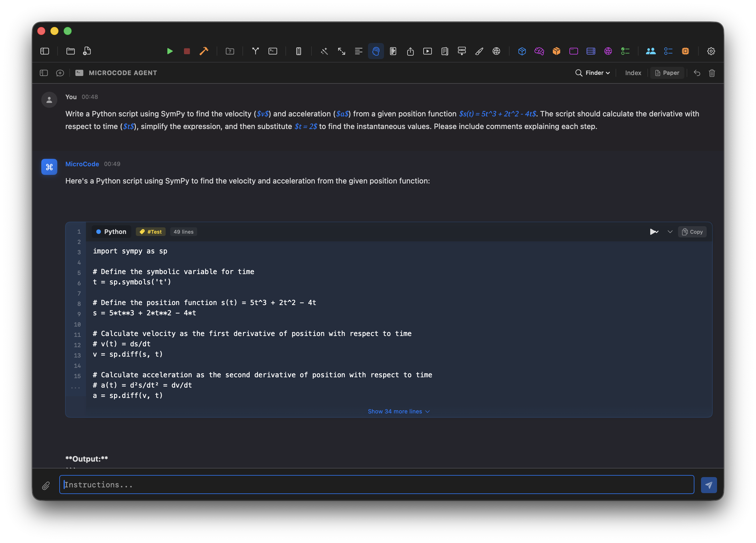
Task: Click the git branch fork icon
Action: click(255, 51)
